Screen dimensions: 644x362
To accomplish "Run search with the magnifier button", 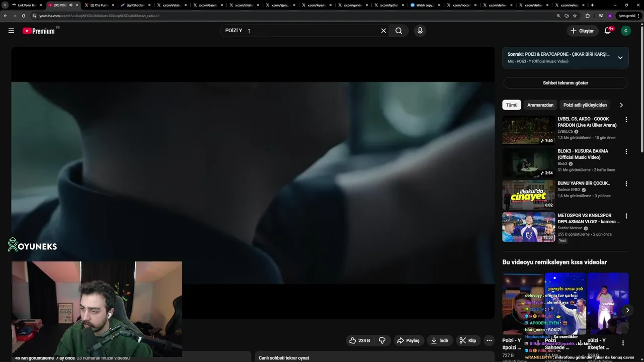I will (x=398, y=31).
